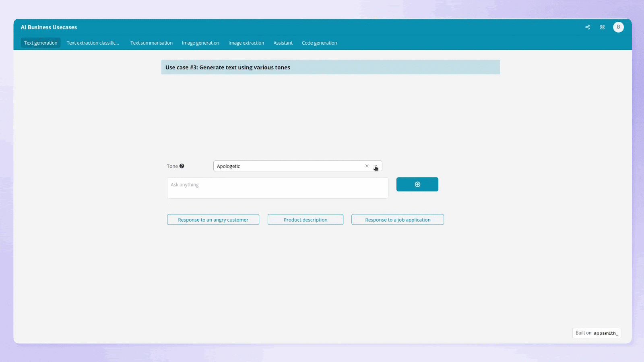Screen dimensions: 644x362
Task: Switch to the Text generation tab
Action: 41,43
